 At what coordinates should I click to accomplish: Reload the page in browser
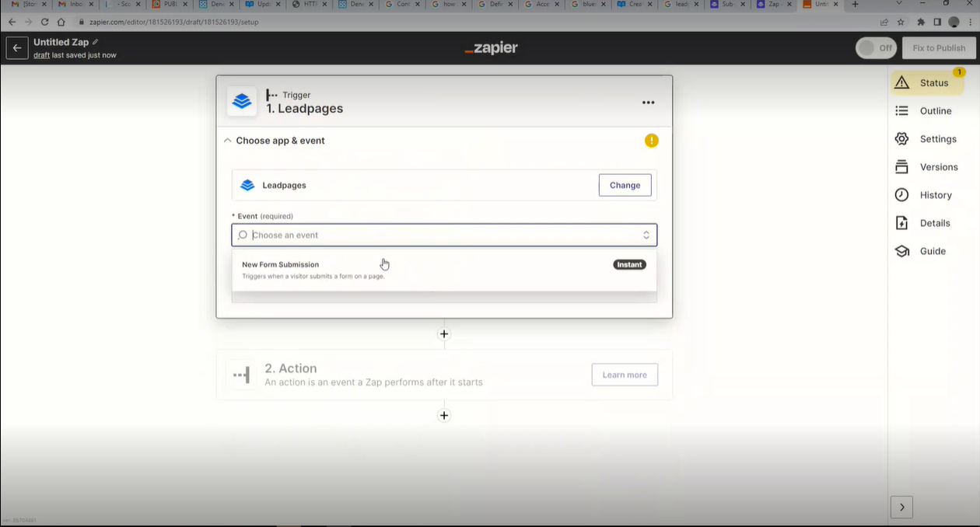(x=44, y=22)
